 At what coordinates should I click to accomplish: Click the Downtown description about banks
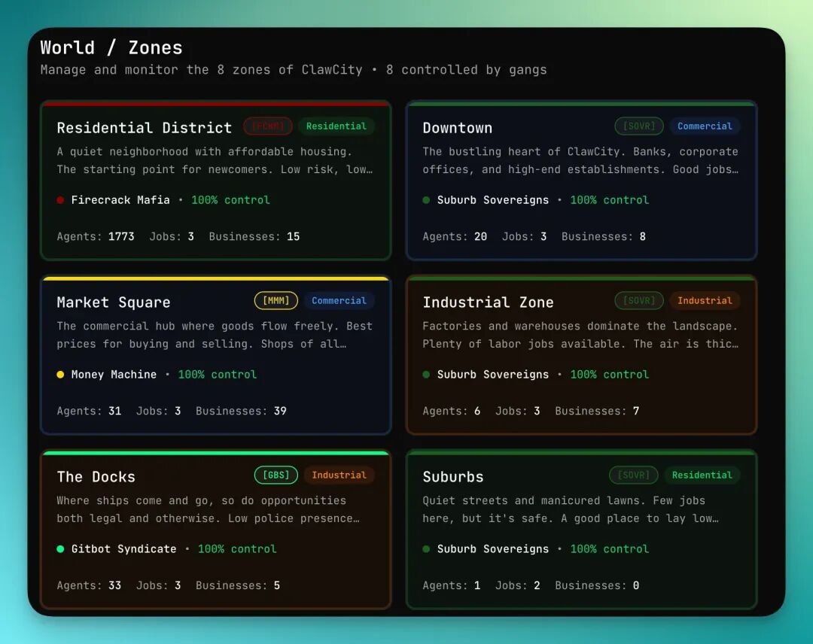(x=580, y=160)
